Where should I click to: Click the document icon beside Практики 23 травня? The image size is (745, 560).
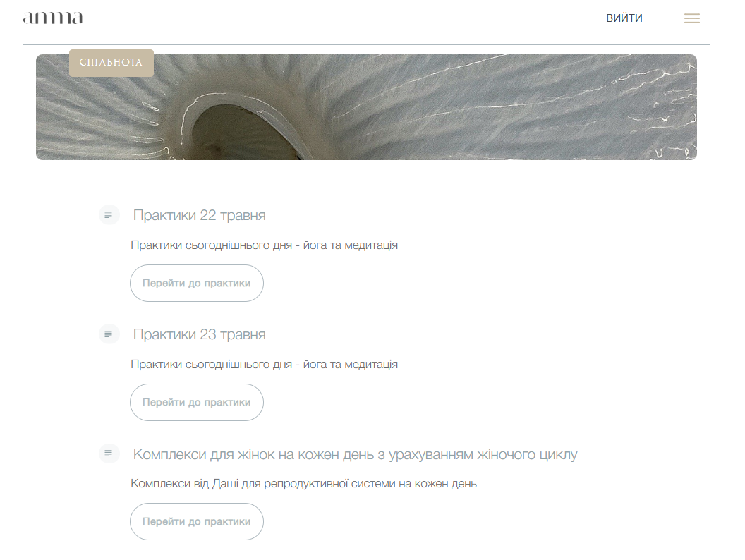109,334
